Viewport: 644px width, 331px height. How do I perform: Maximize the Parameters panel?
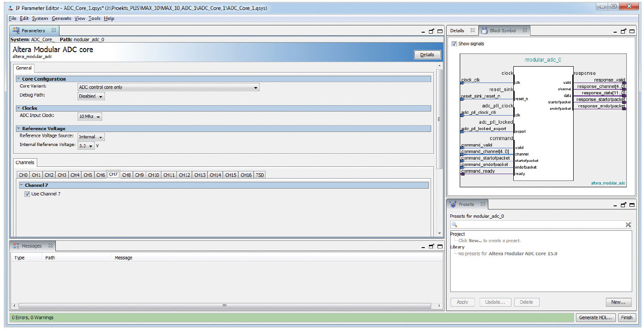440,31
